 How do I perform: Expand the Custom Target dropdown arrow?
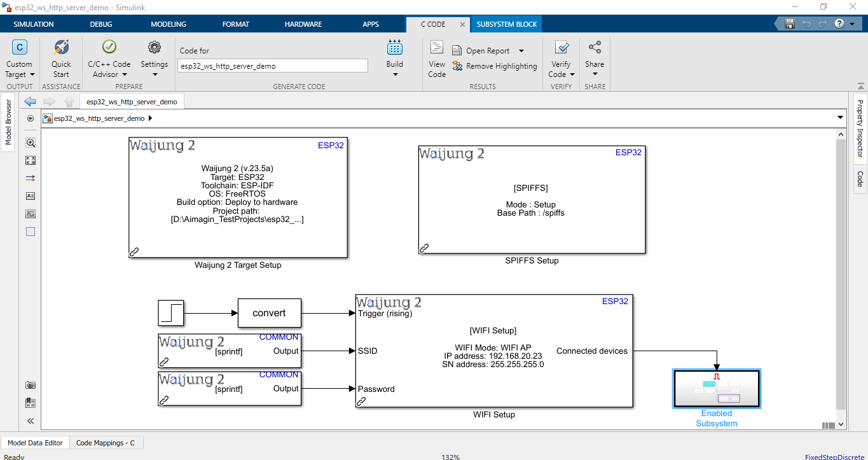click(32, 75)
